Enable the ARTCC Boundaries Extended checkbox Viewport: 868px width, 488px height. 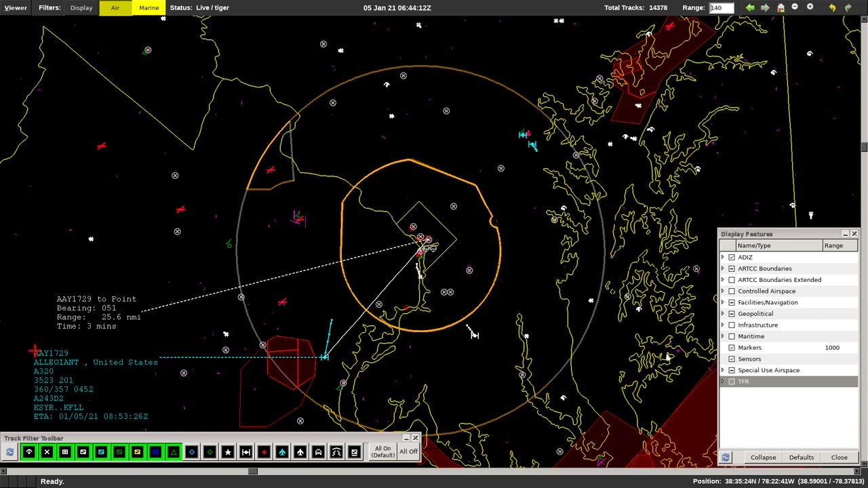coord(732,280)
